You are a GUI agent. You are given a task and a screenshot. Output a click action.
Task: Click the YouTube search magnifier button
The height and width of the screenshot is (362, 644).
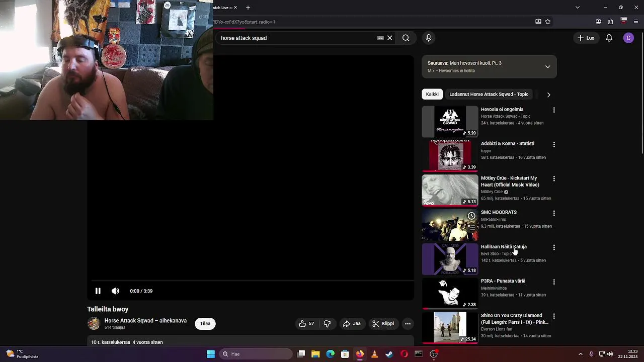(x=406, y=38)
